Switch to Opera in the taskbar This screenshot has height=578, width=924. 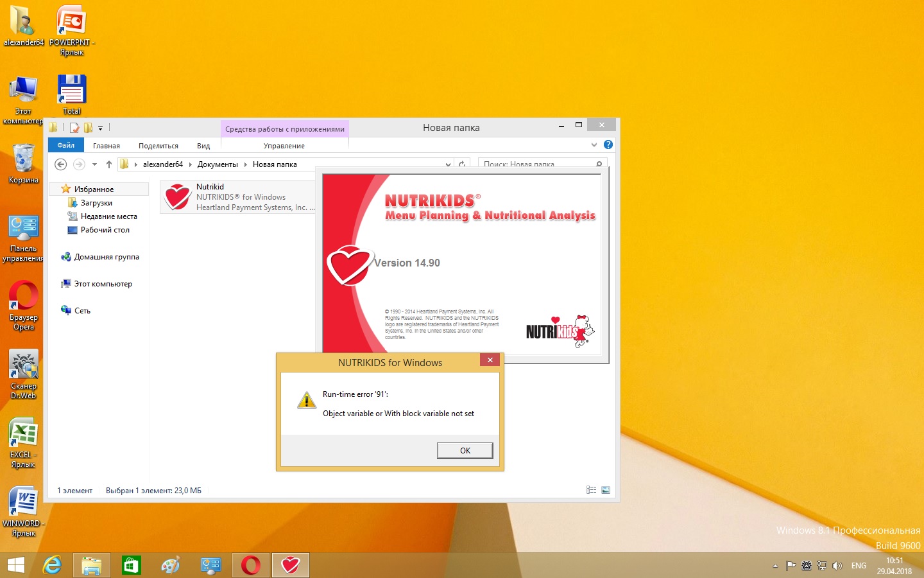tap(251, 565)
